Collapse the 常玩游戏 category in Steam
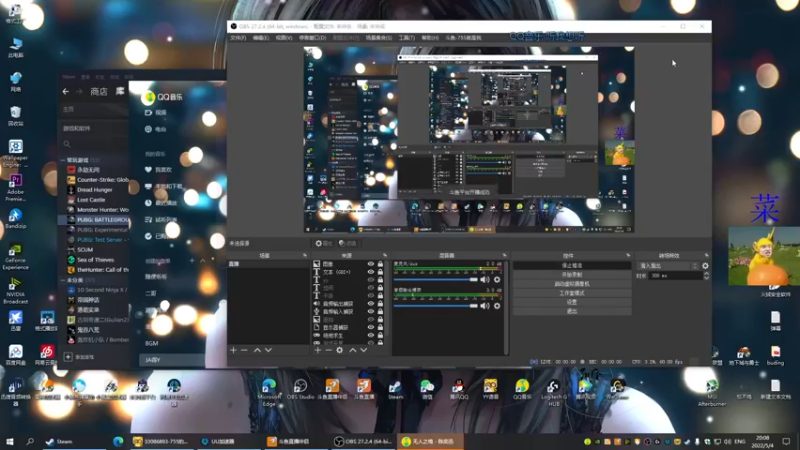This screenshot has width=800, height=450. point(63,160)
